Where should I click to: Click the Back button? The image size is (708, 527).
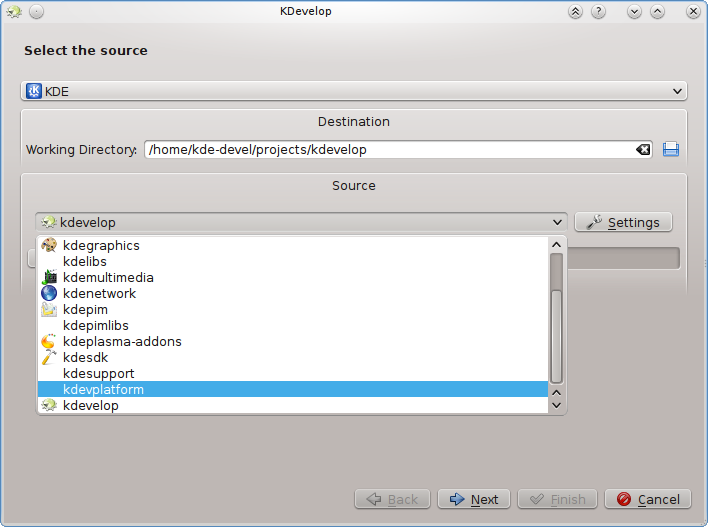point(392,499)
